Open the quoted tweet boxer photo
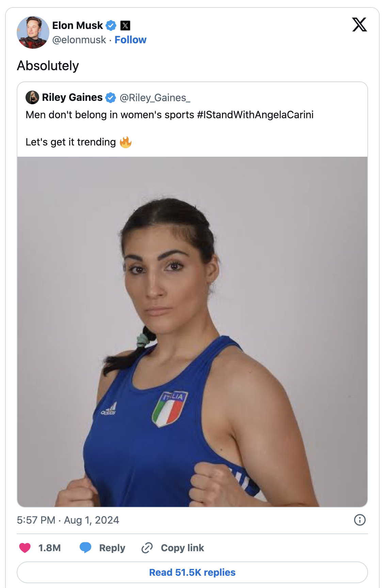The image size is (382, 588). pos(192,332)
